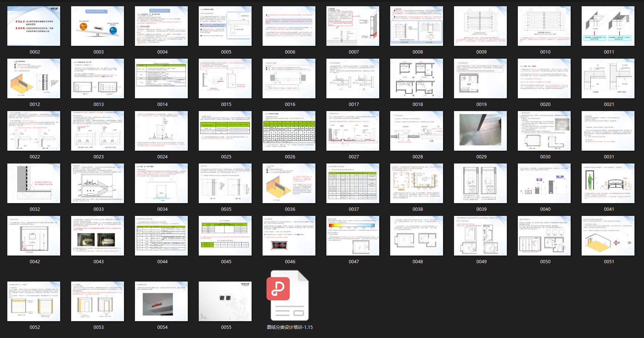The width and height of the screenshot is (644, 338).
Task: Pick thumbnail 0021
Action: [x=608, y=78]
